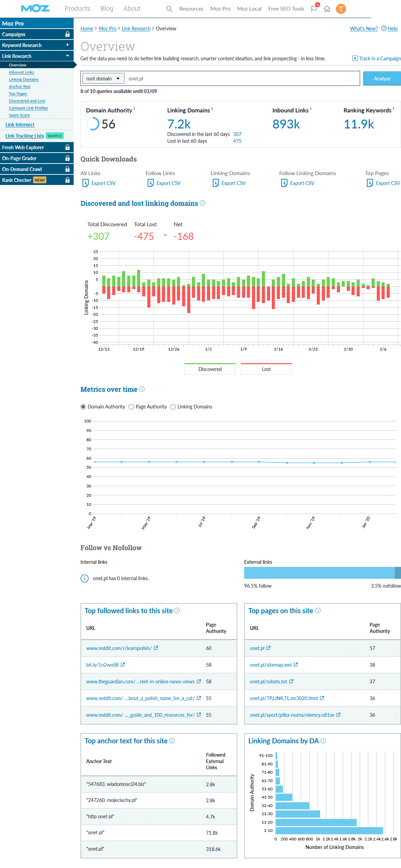Image resolution: width=401 pixels, height=868 pixels.
Task: Expand the Top pages on this site info arrow
Action: [318, 610]
